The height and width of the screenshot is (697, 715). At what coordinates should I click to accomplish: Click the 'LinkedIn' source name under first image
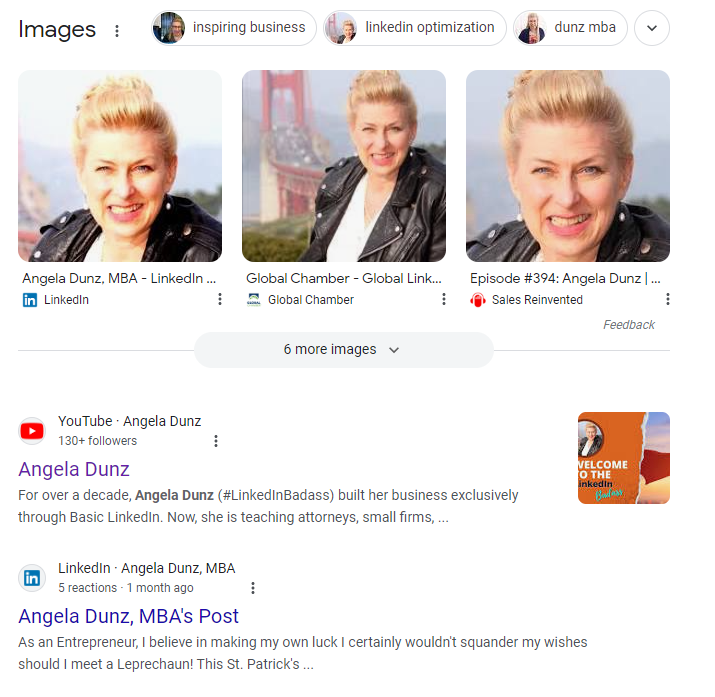point(66,300)
